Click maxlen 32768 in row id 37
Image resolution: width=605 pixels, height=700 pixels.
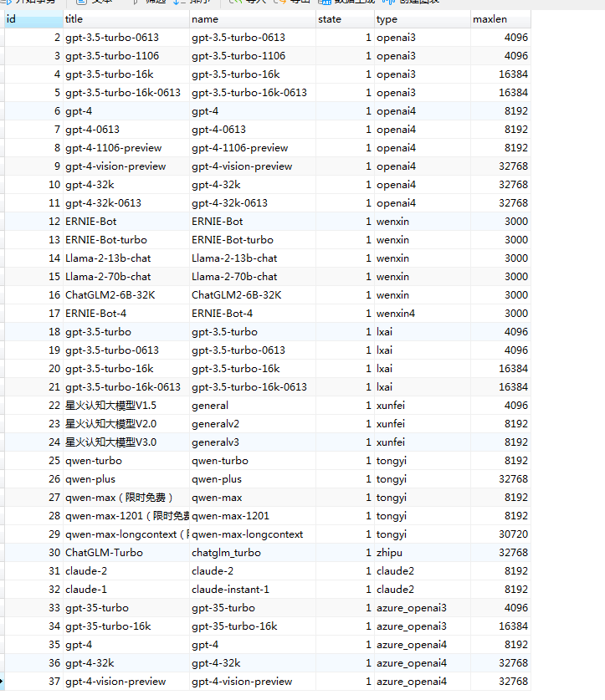[500, 682]
